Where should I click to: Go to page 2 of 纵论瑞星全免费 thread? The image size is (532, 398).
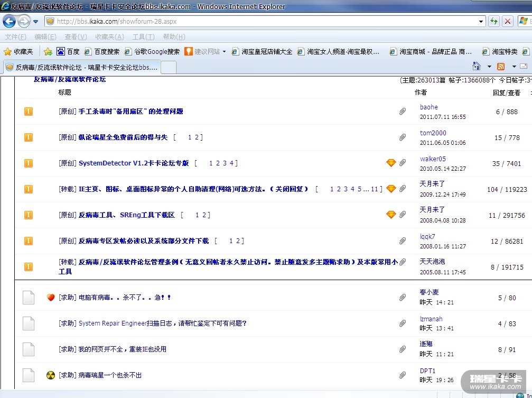click(x=197, y=137)
